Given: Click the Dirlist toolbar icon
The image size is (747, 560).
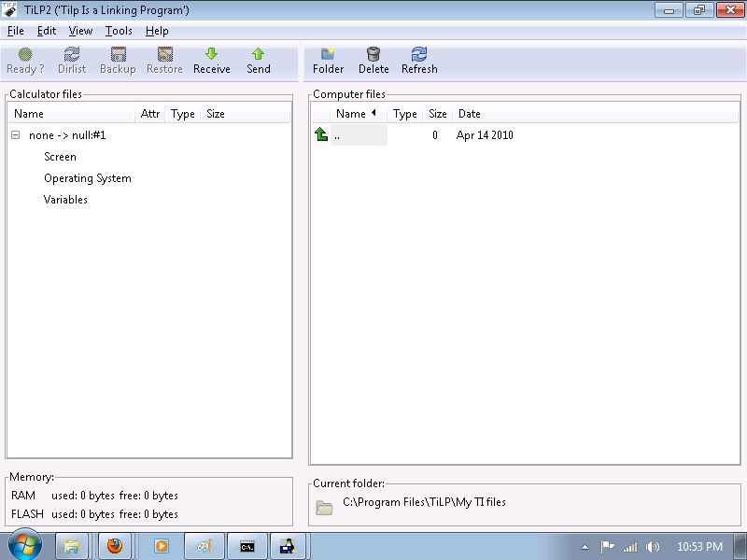Looking at the screenshot, I should coord(72,55).
